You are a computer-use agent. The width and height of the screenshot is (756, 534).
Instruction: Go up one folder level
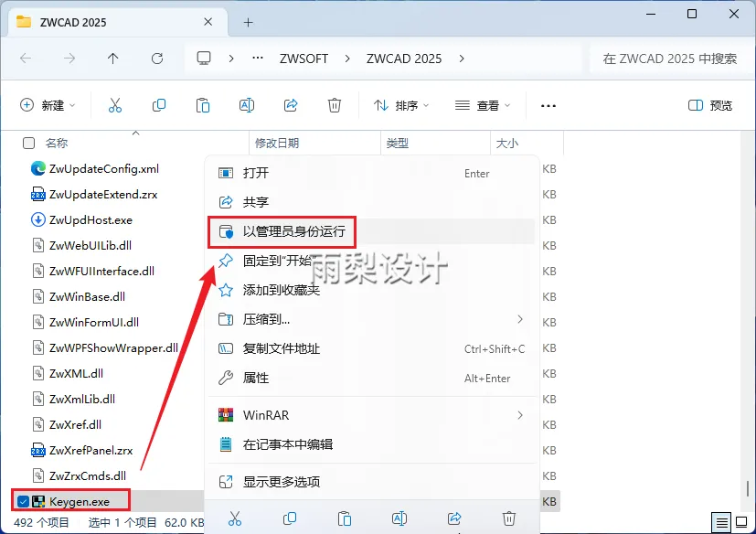(x=112, y=59)
